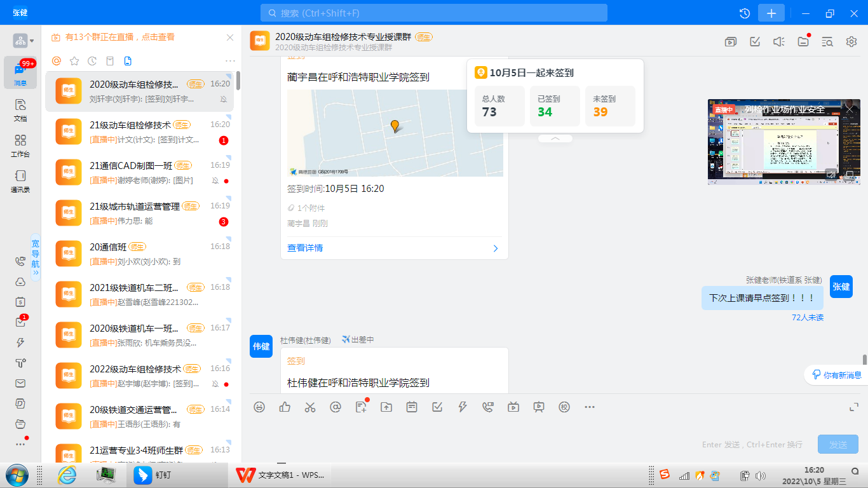Open the 消息 messages tab in sidebar

pos(20,73)
